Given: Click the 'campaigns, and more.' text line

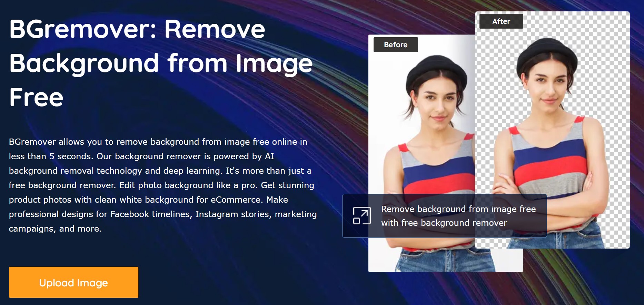Looking at the screenshot, I should 55,229.
